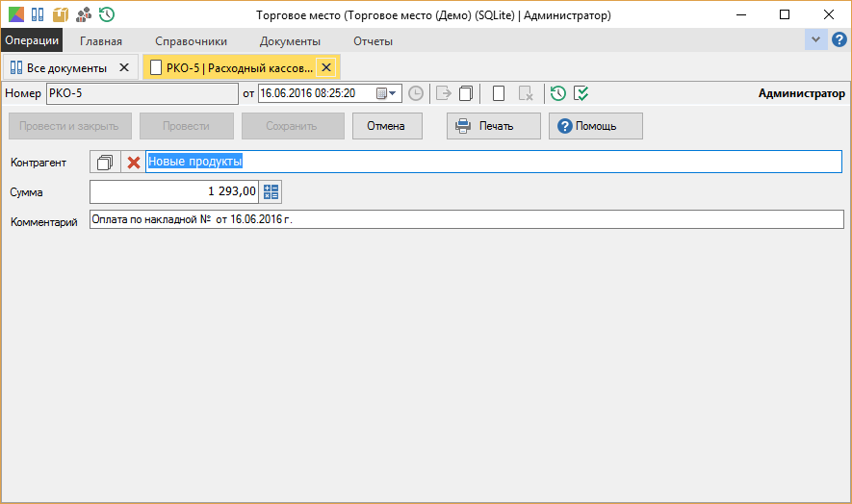Click the colorful app logo icon
The height and width of the screenshot is (504, 852).
point(16,14)
